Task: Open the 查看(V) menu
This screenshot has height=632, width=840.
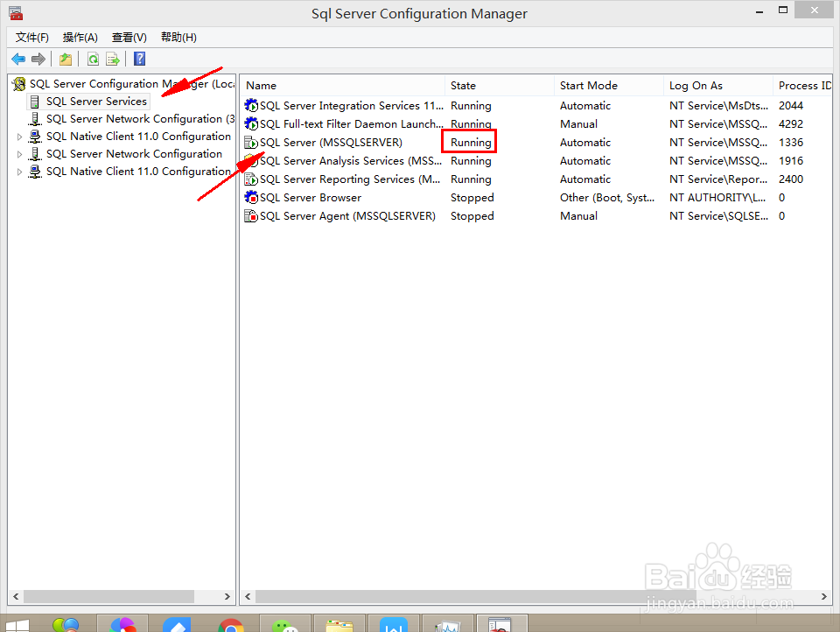Action: 129,37
